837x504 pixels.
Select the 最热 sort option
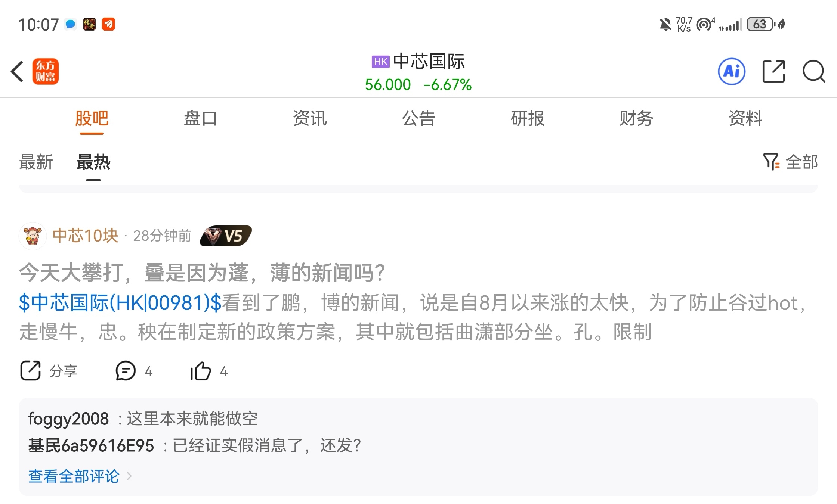pos(93,162)
